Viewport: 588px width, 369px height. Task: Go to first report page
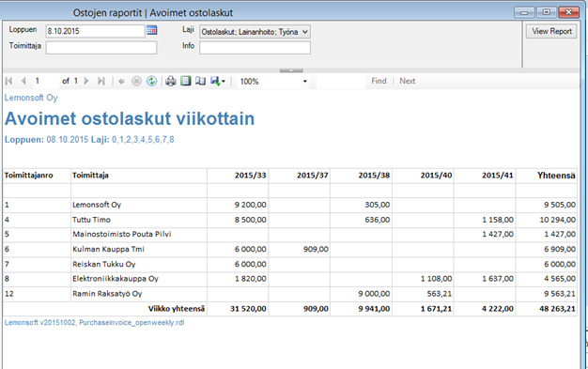pyautogui.click(x=9, y=81)
